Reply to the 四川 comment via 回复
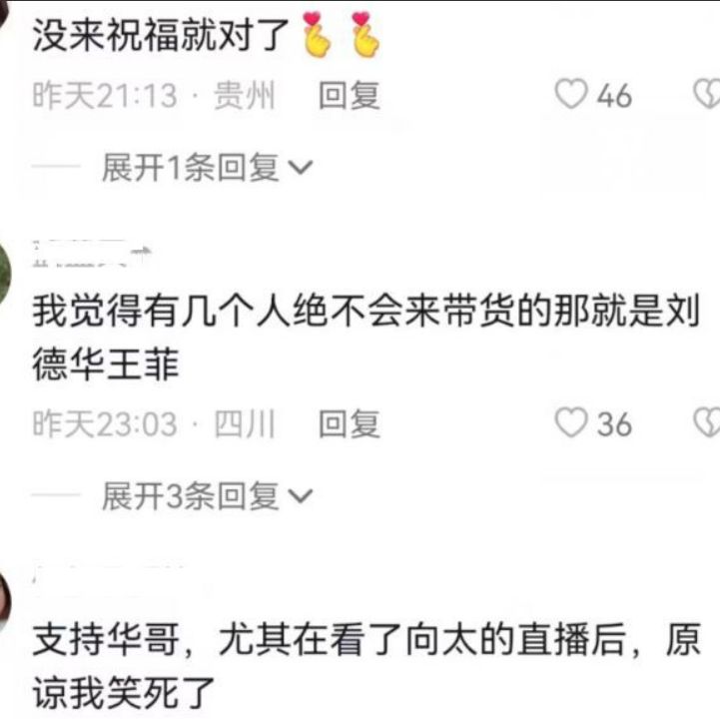This screenshot has width=720, height=728. pos(350,423)
